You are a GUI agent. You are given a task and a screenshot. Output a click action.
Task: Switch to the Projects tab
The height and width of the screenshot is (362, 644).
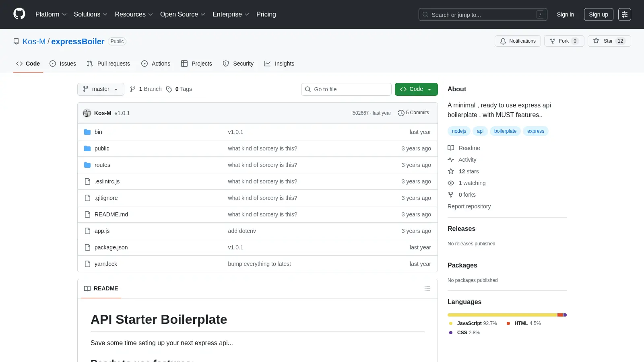click(196, 64)
